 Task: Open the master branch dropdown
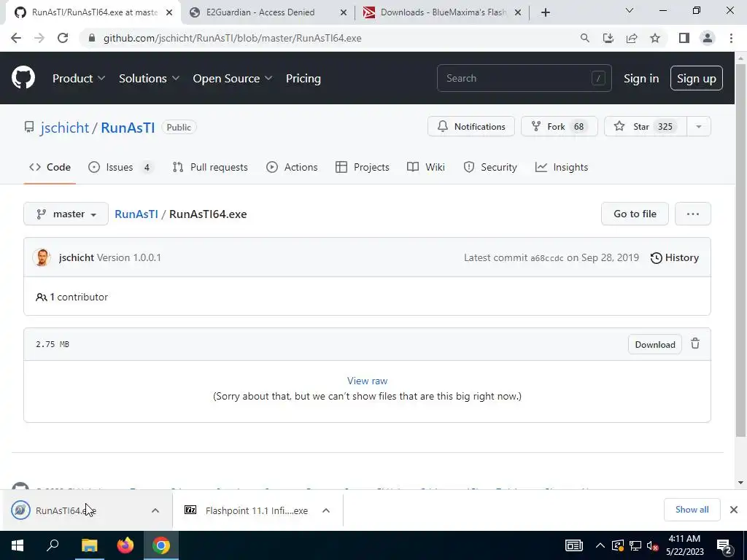[x=66, y=214]
